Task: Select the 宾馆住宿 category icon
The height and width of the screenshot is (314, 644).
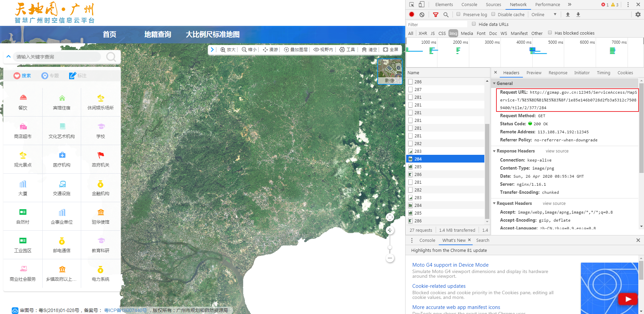Action: [x=62, y=98]
